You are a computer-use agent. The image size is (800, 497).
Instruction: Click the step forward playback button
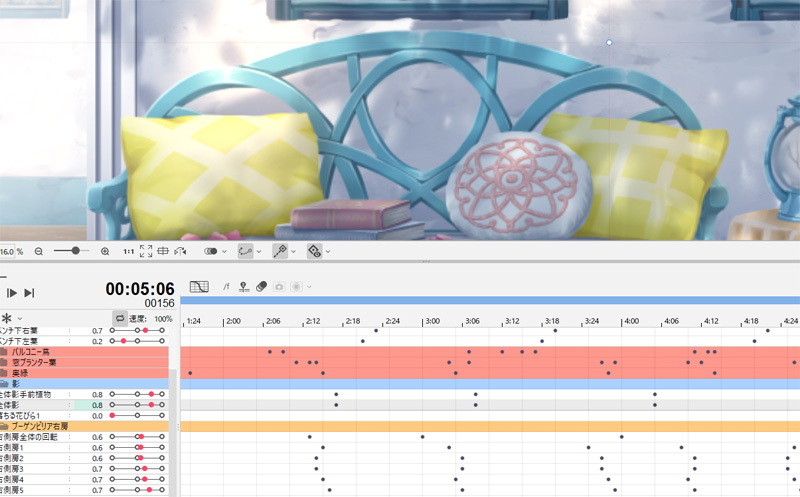point(29,292)
